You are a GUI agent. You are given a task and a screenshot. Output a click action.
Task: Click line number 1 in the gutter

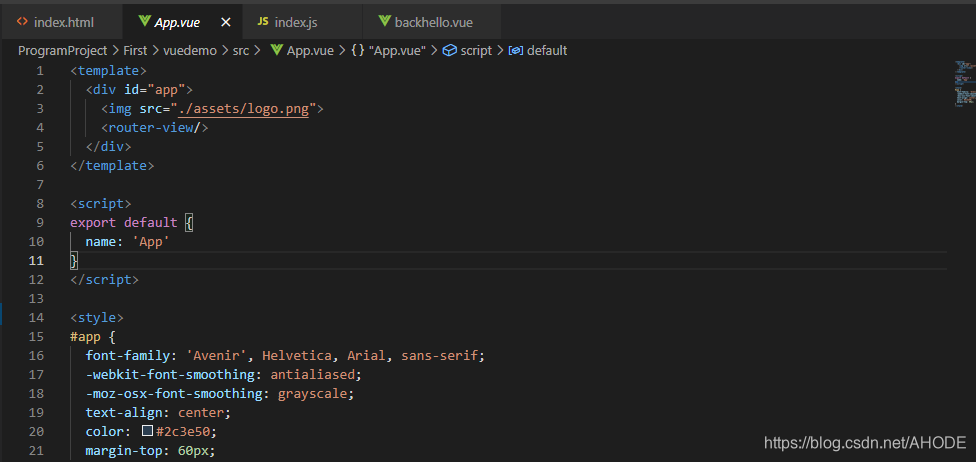point(40,71)
